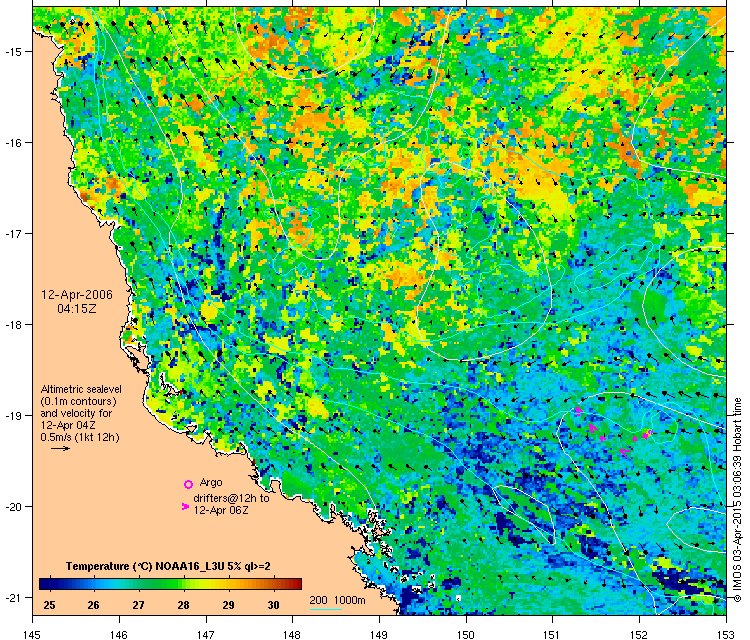Click the '0.5m/s (1kt 12h)' text

tap(80, 437)
